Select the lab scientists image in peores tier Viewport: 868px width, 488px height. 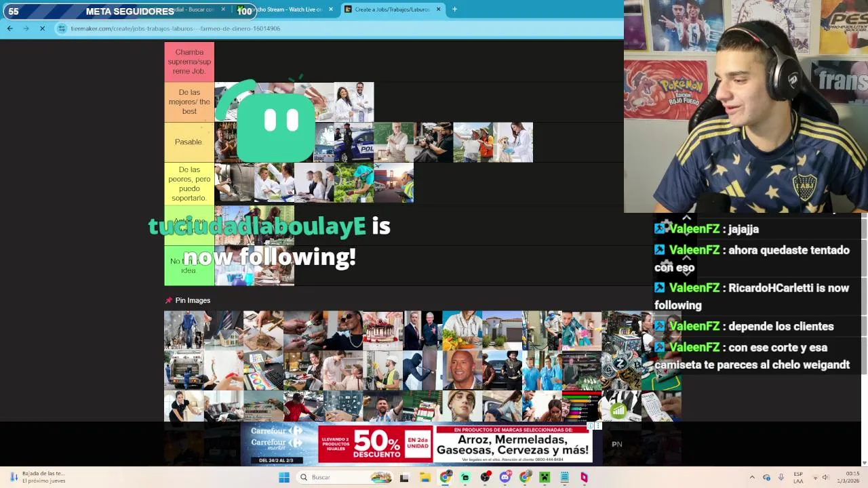point(274,183)
